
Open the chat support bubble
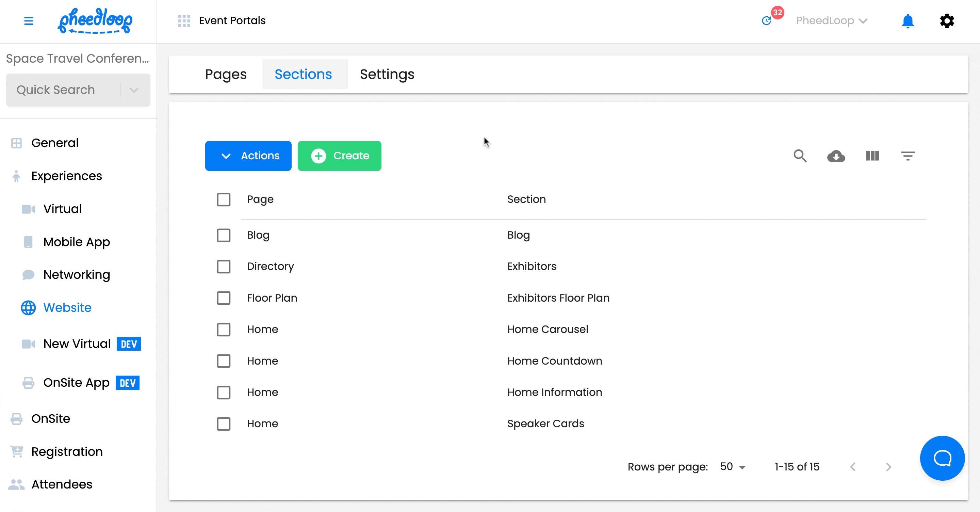pyautogui.click(x=942, y=458)
